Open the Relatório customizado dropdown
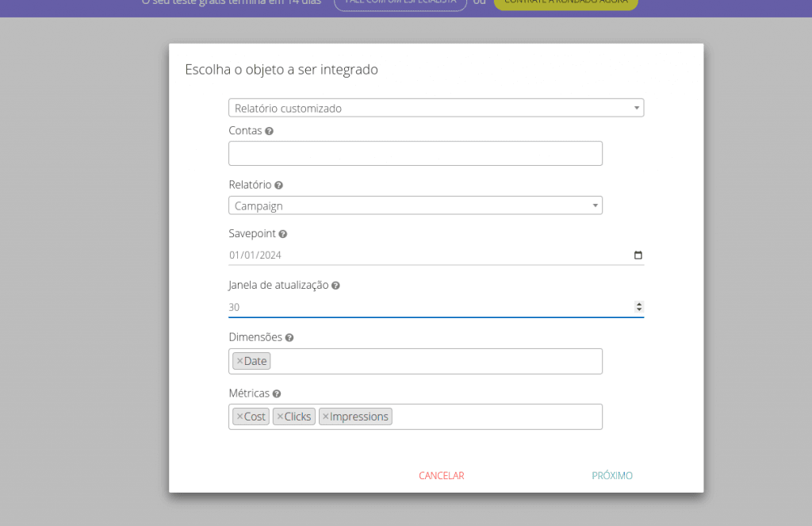This screenshot has width=812, height=526. (435, 108)
